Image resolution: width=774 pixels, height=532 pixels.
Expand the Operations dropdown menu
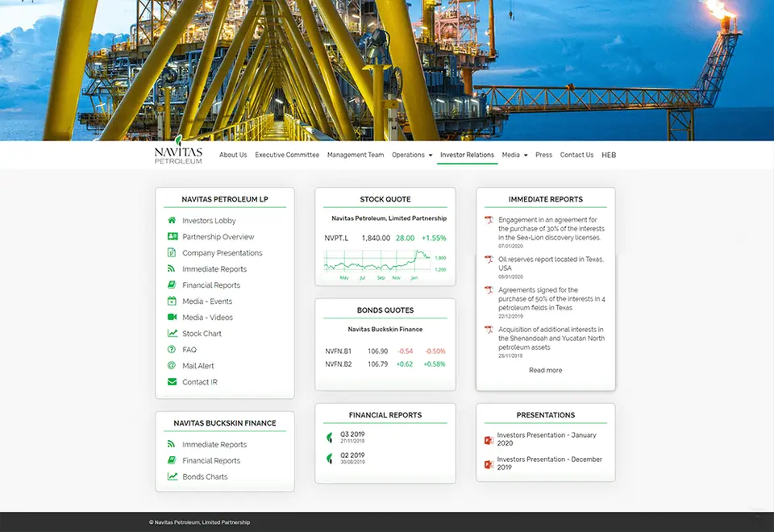click(412, 155)
